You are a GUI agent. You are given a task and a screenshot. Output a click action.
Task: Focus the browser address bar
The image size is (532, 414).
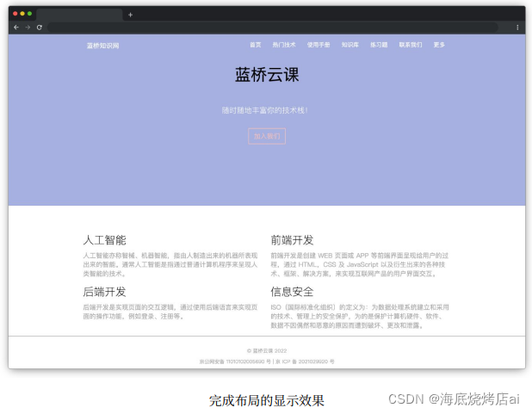(272, 28)
